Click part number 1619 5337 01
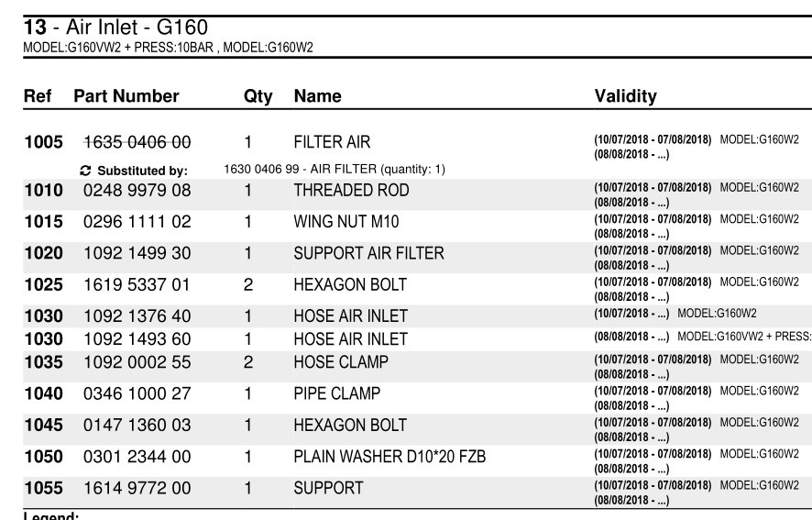 137,284
